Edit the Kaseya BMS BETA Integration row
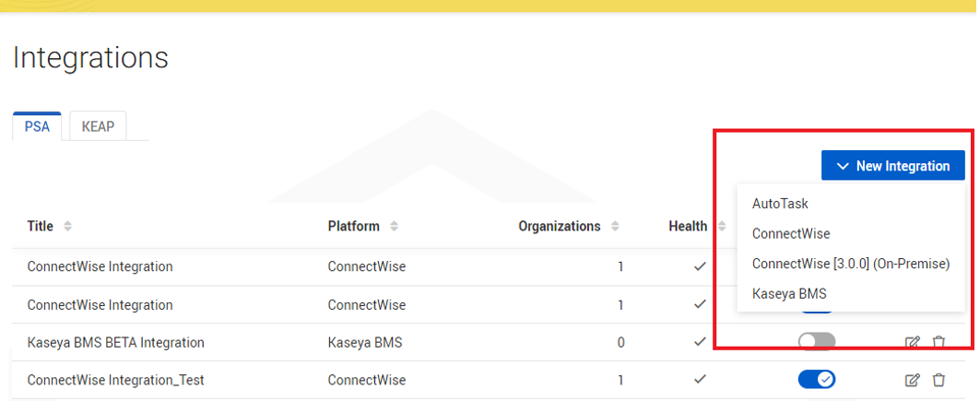Screen dimensions: 980x401 tap(913, 342)
